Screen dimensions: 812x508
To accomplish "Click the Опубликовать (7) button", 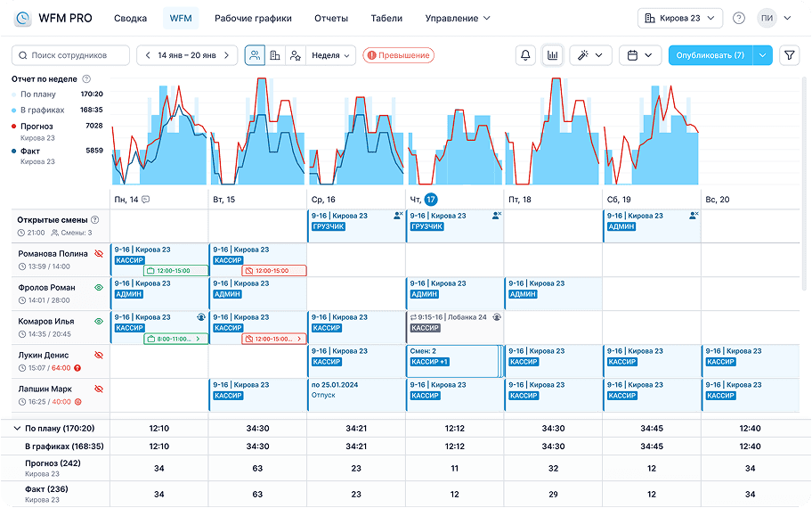I will pos(710,55).
